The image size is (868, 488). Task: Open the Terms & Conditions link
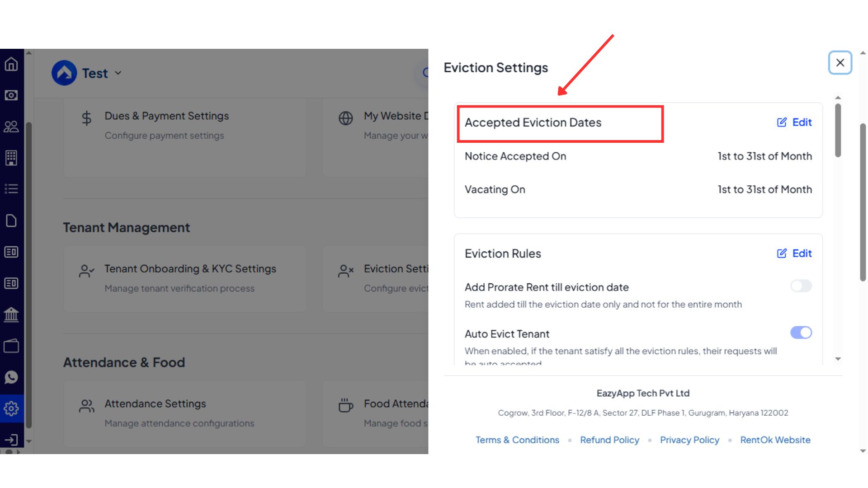(x=517, y=440)
